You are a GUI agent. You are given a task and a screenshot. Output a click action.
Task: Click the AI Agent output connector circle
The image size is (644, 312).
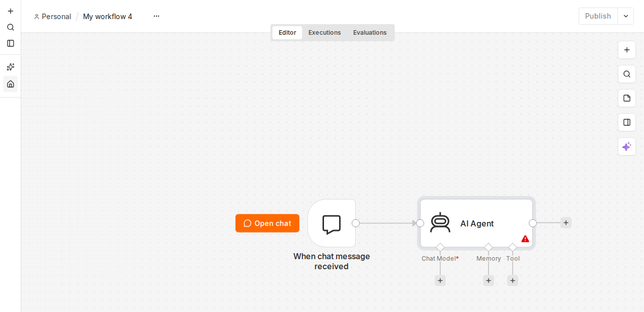533,223
